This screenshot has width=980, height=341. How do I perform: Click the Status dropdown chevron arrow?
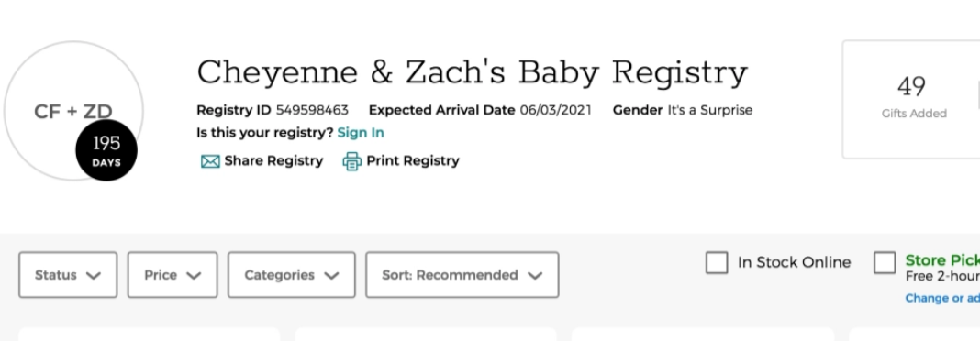tap(93, 275)
